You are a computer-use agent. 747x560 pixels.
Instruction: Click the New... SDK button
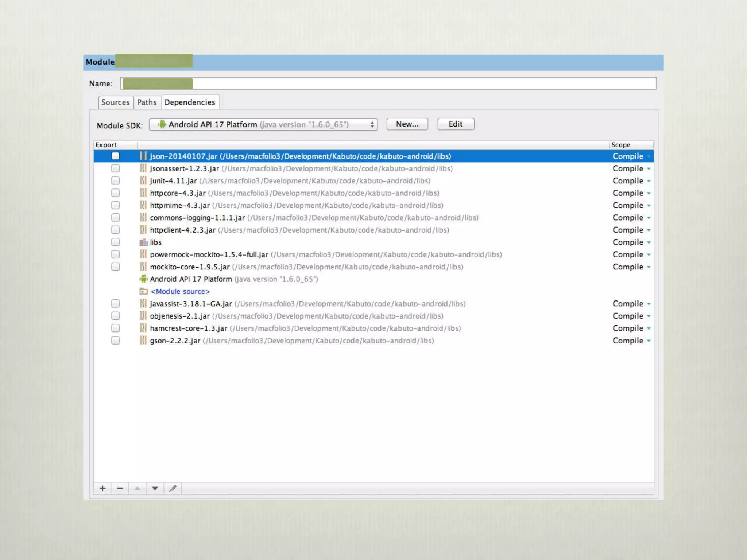(407, 124)
